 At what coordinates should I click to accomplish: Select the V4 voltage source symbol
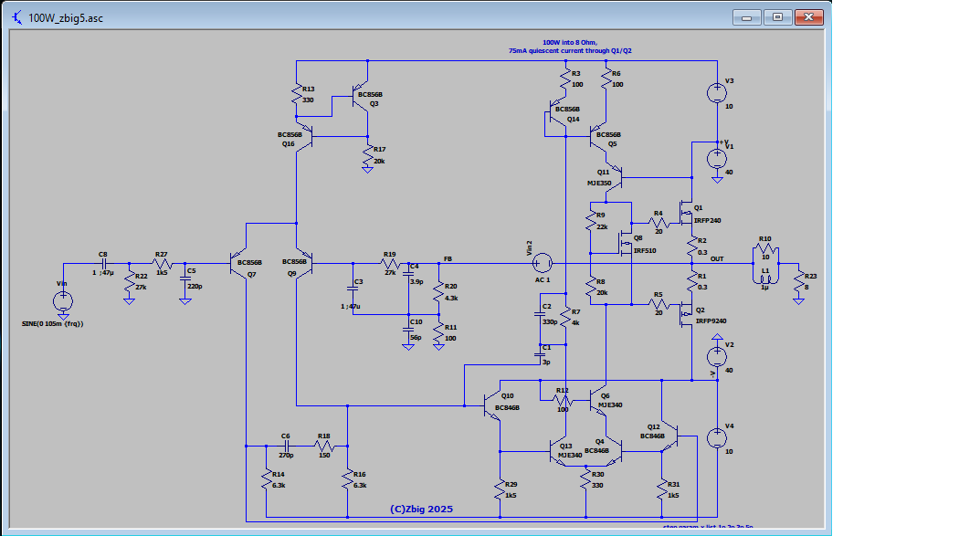click(x=717, y=438)
